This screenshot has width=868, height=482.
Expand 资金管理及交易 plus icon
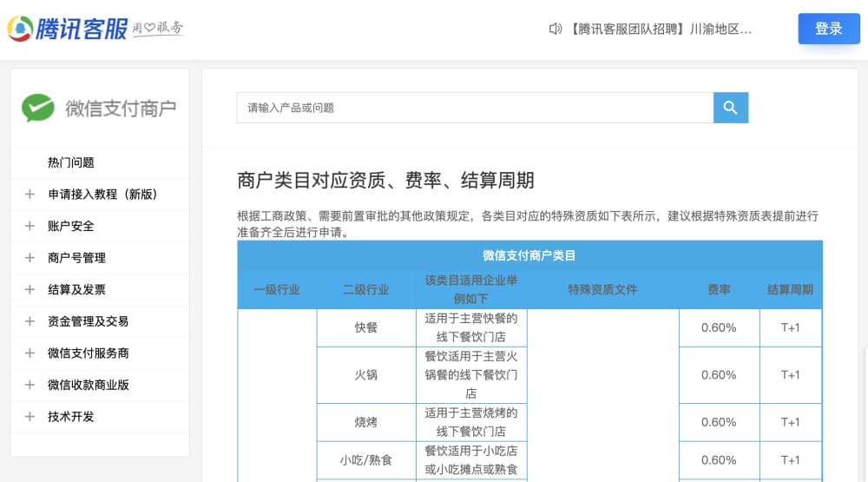(x=30, y=321)
